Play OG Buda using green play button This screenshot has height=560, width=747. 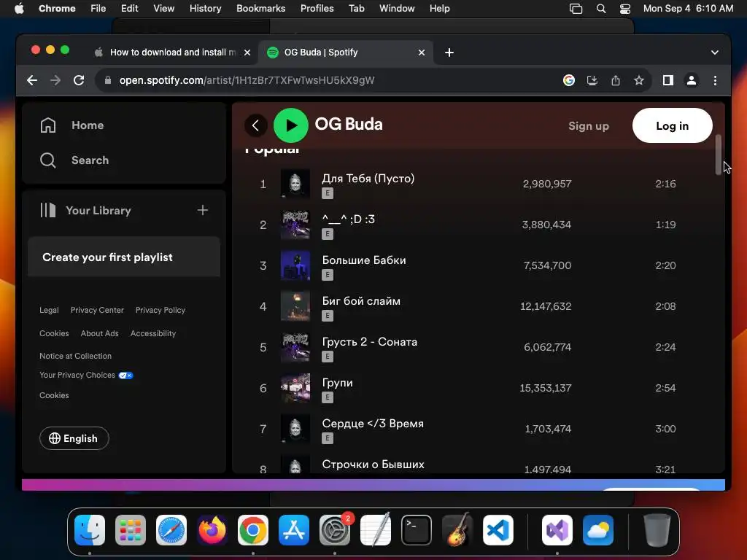(x=290, y=125)
